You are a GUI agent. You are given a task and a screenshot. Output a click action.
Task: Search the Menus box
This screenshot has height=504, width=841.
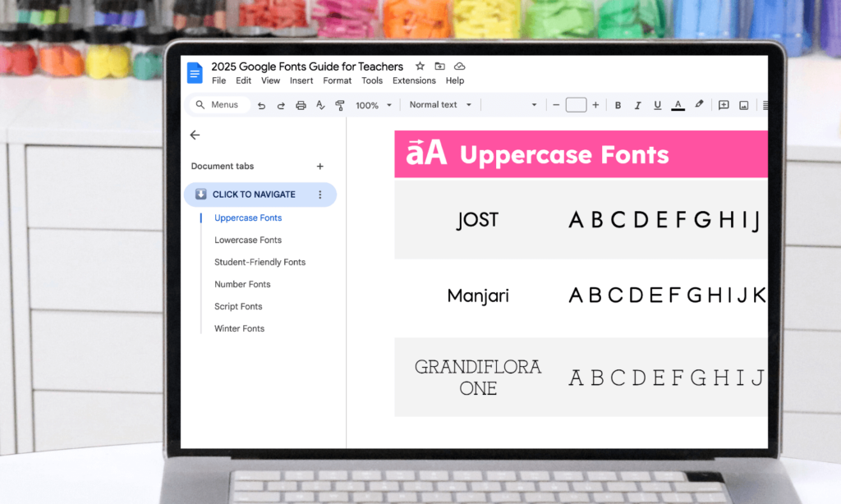tap(220, 104)
